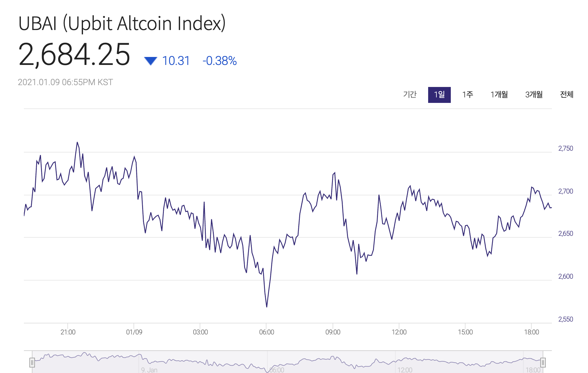Click the lowest dip on the chart line
The image size is (588, 373).
click(x=267, y=307)
